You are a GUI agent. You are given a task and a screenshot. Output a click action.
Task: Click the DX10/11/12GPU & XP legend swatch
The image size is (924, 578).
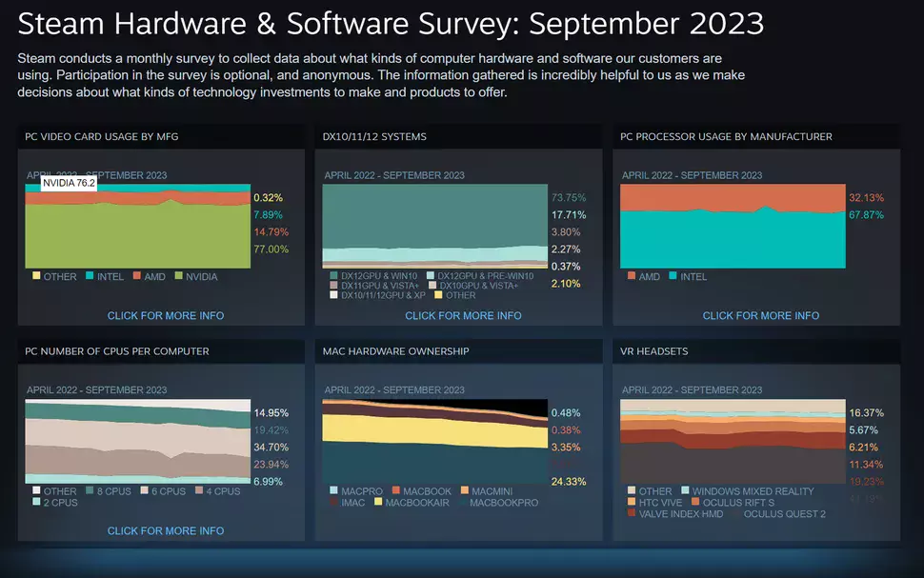tap(334, 294)
